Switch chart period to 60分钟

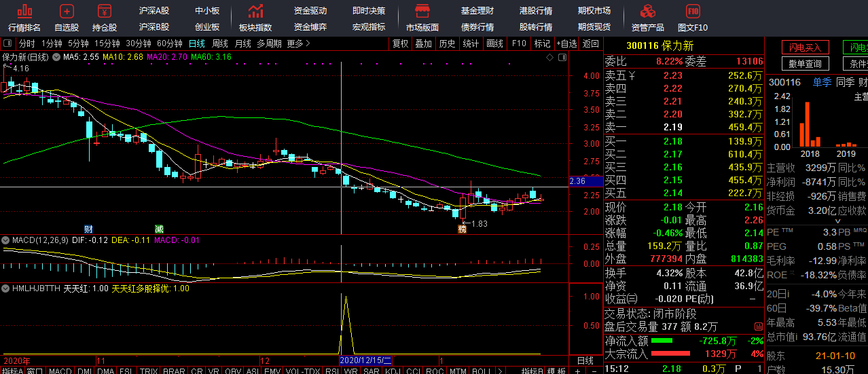coord(169,43)
